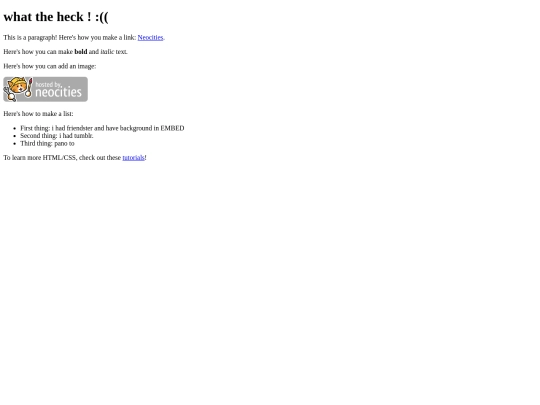
Task: Click the bullet before 'Third thing'
Action: [x=14, y=144]
